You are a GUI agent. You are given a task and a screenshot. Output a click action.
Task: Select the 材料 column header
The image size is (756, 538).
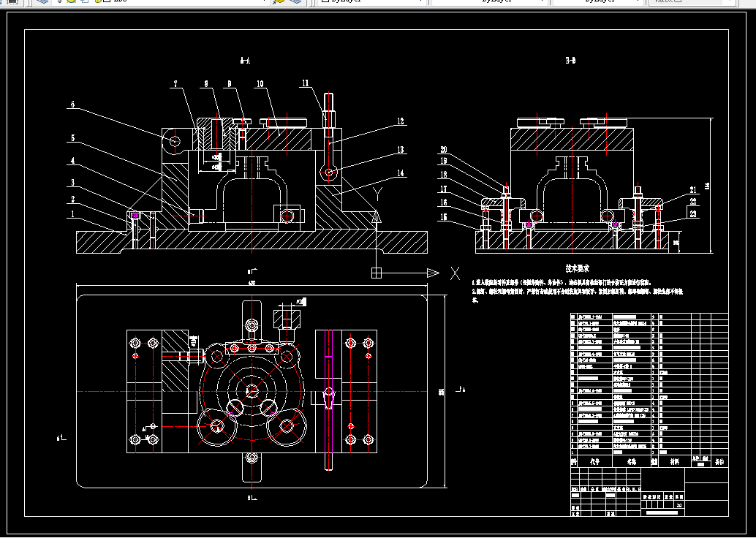(675, 462)
